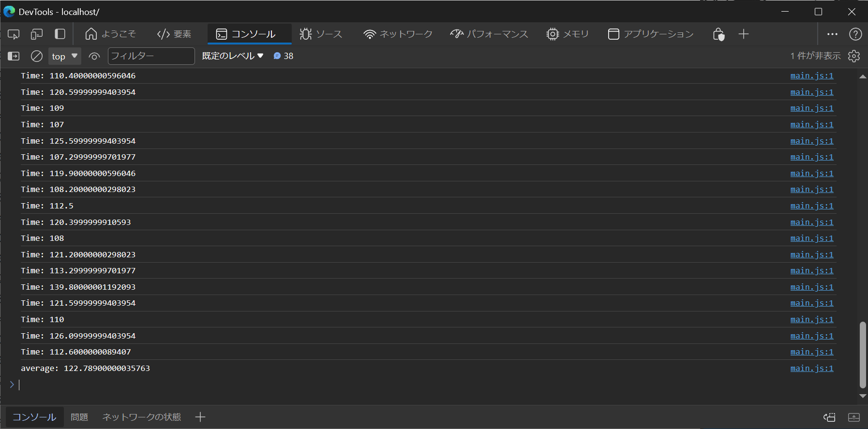The image size is (868, 429).
Task: Select the log text Time: 109
Action: point(42,108)
